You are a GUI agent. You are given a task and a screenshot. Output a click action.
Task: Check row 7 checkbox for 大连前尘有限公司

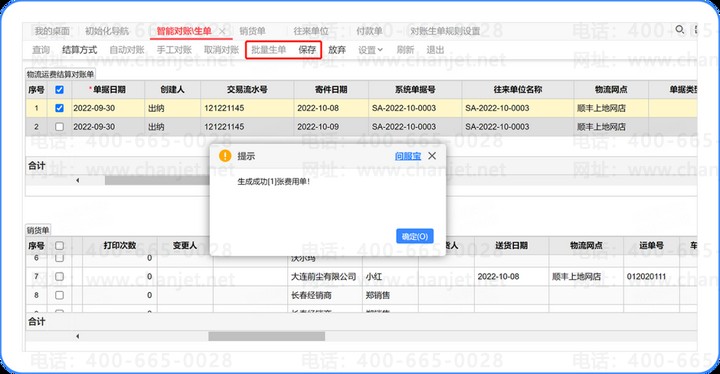59,276
